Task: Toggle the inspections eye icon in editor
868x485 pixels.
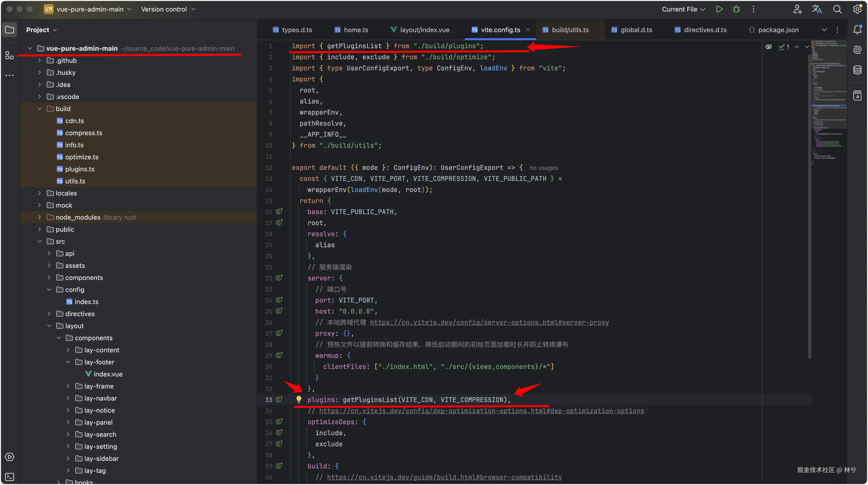Action: (x=769, y=47)
